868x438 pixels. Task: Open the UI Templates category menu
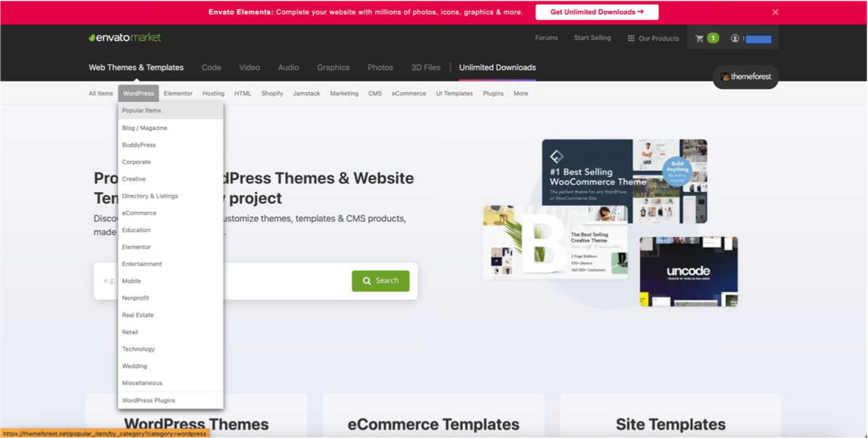pos(454,93)
